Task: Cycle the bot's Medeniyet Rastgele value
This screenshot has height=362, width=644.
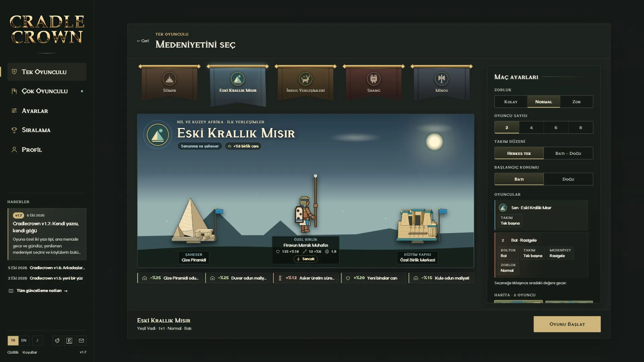Action: (x=560, y=253)
